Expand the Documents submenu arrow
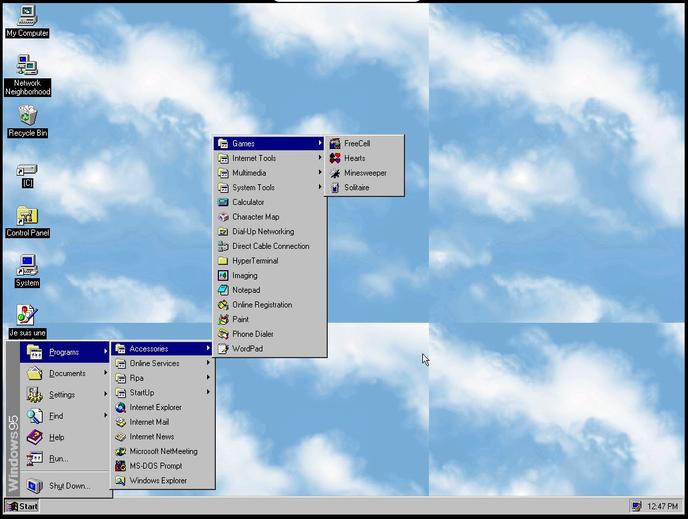The width and height of the screenshot is (688, 519). [105, 373]
